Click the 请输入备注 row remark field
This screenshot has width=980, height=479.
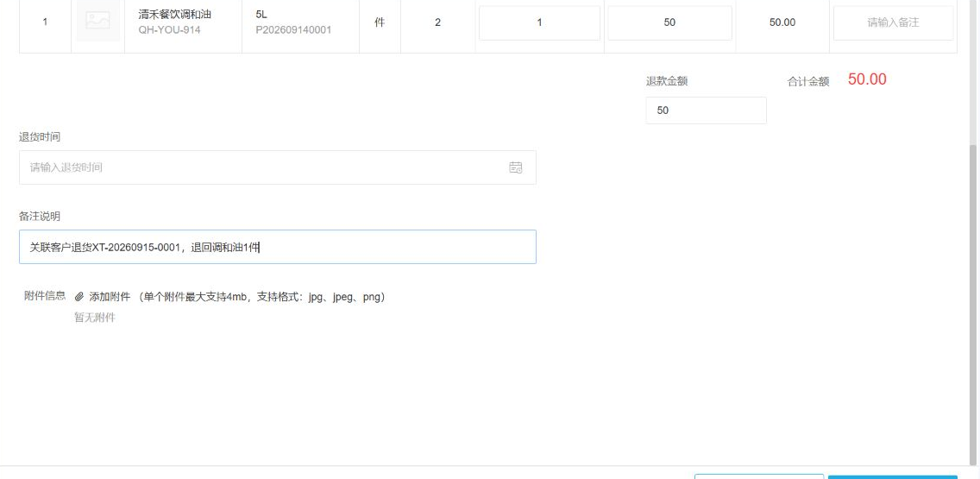pyautogui.click(x=893, y=22)
